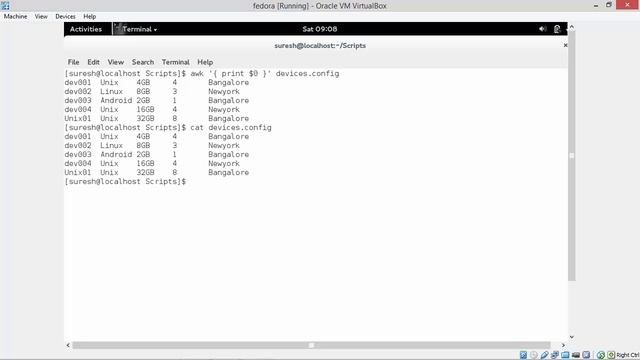This screenshot has height=360, width=640.
Task: Open the VirtualBox View menu
Action: pyautogui.click(x=41, y=16)
